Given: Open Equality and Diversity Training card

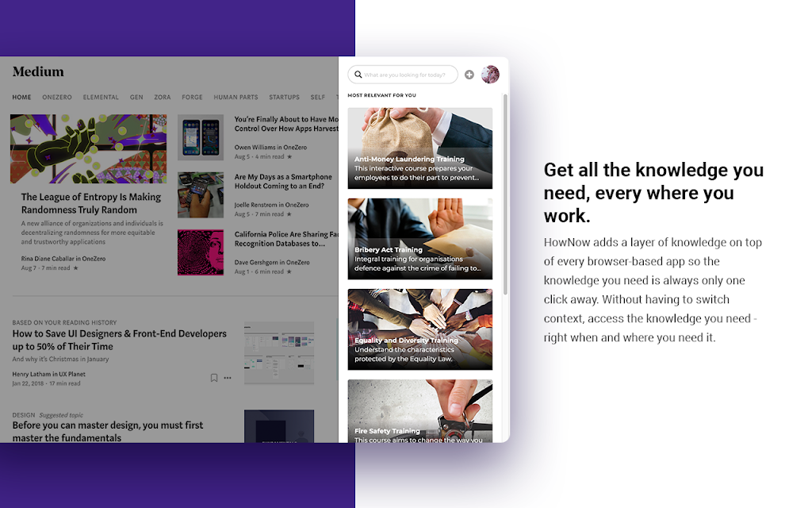Looking at the screenshot, I should (420, 329).
